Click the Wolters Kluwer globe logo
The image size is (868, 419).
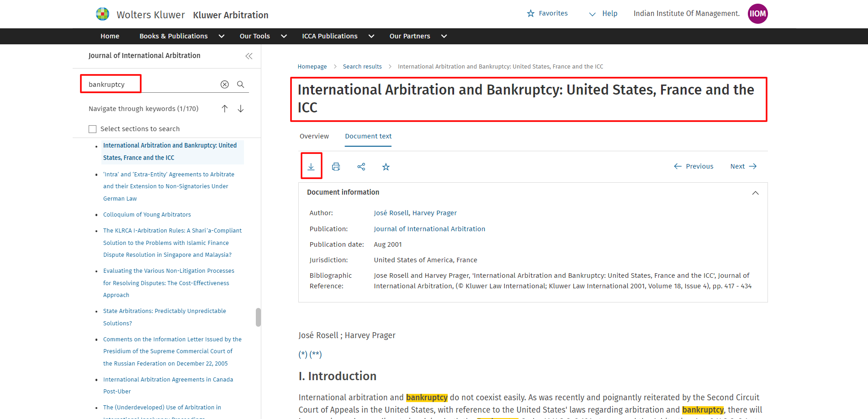103,14
